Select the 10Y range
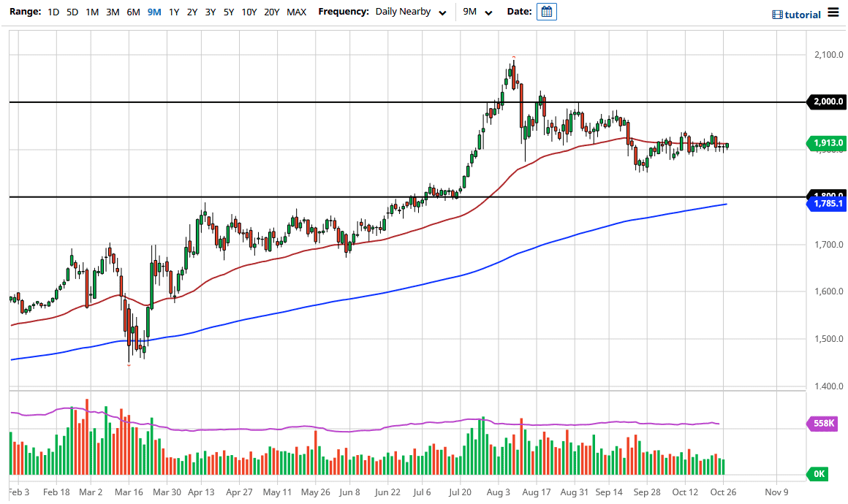This screenshot has width=848, height=504. click(249, 12)
